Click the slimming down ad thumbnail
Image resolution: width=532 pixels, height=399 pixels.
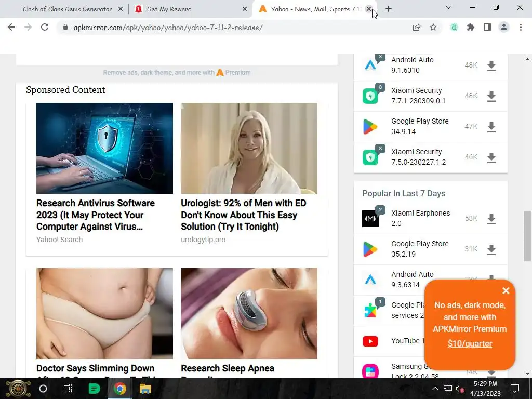(104, 313)
